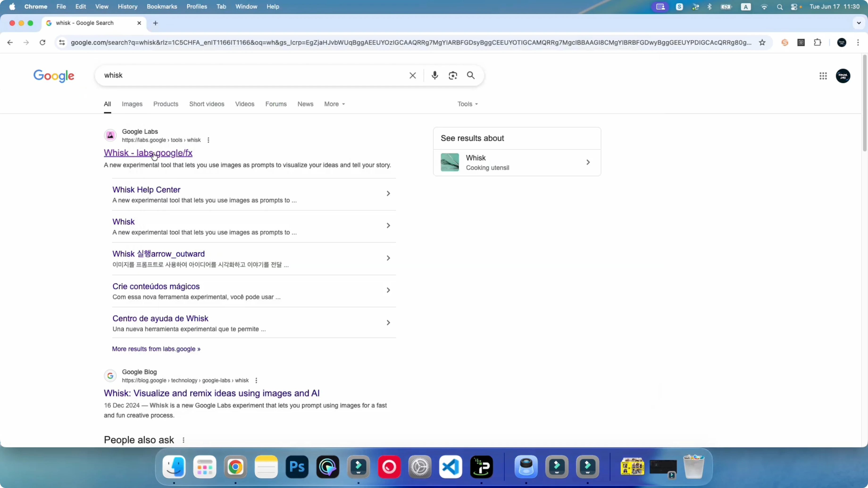This screenshot has width=868, height=488.
Task: Open the Bookmarks menu in menu bar
Action: point(162,6)
